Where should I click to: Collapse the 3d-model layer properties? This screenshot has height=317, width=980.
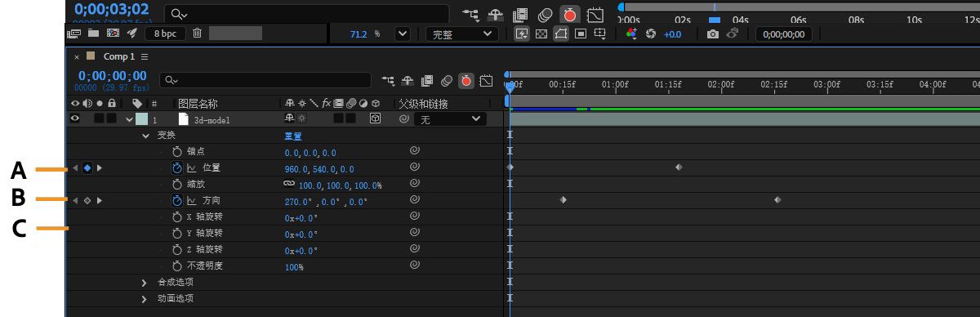point(129,119)
